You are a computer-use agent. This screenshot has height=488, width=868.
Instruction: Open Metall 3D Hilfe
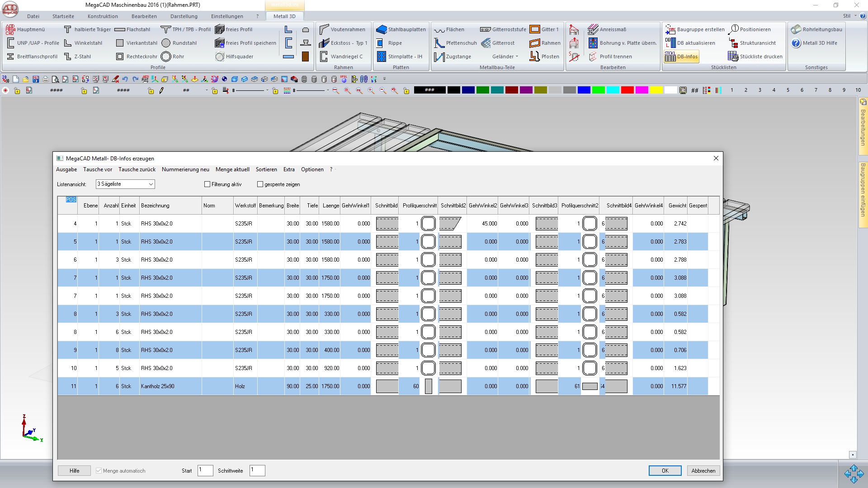pyautogui.click(x=814, y=43)
